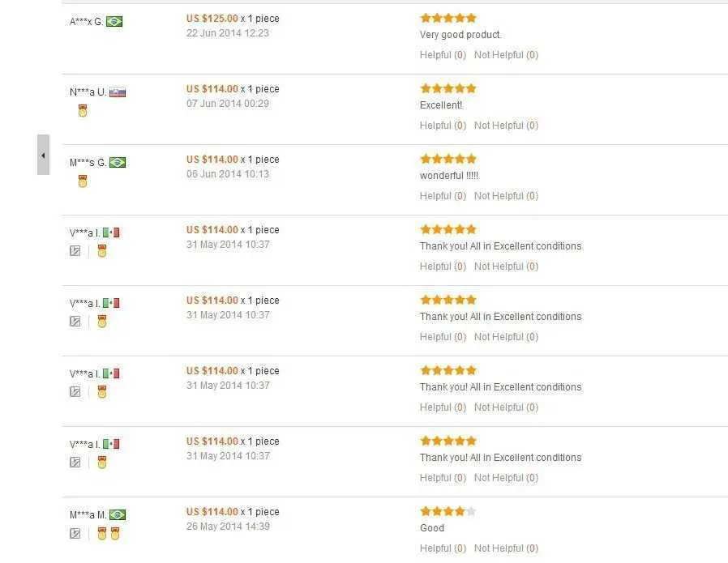Viewport: 728px width, 563px height.
Task: Click the second medal badge under M***a M.
Action: (x=115, y=534)
